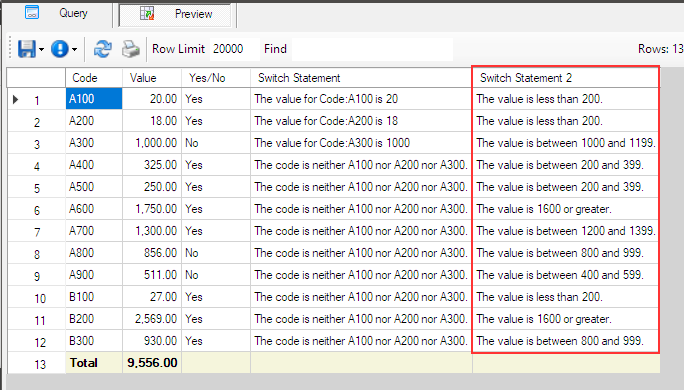The width and height of the screenshot is (684, 390).
Task: Click the No cell in row A800
Action: [x=216, y=253]
